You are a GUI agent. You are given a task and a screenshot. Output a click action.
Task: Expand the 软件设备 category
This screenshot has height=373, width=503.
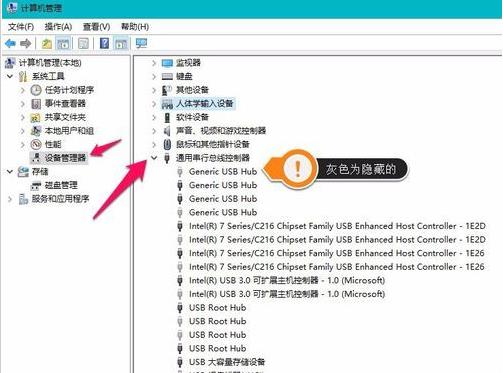coord(154,117)
